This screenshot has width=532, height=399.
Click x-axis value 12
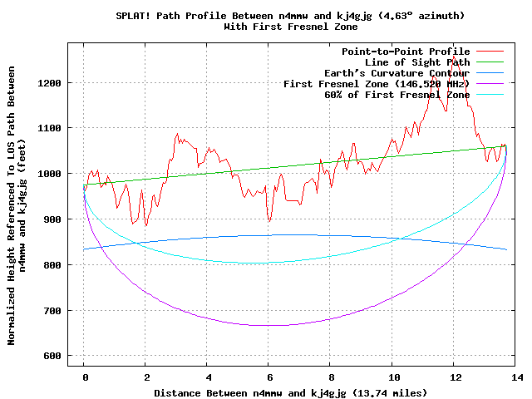(456, 377)
